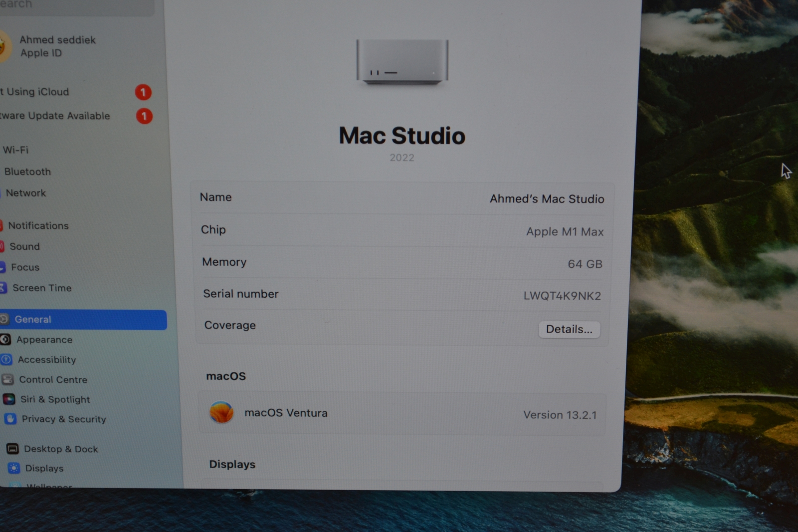Click the Privacy & Security hand icon
The width and height of the screenshot is (798, 532).
pyautogui.click(x=10, y=419)
